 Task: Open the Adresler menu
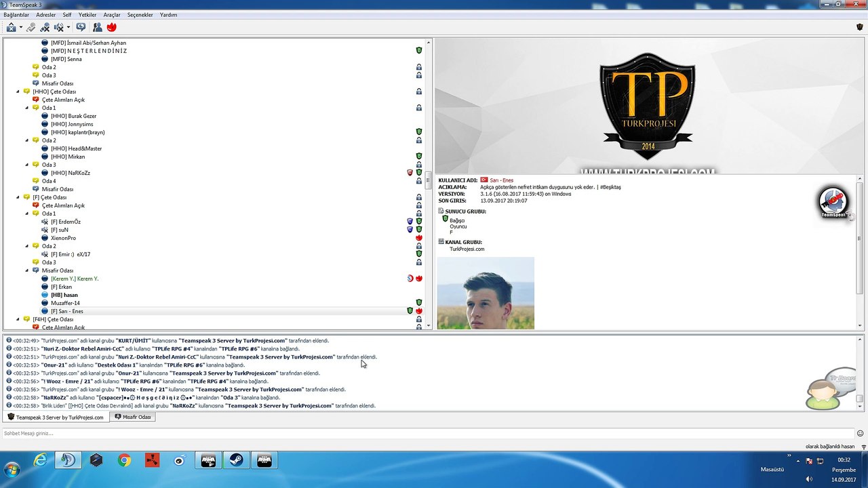click(46, 14)
